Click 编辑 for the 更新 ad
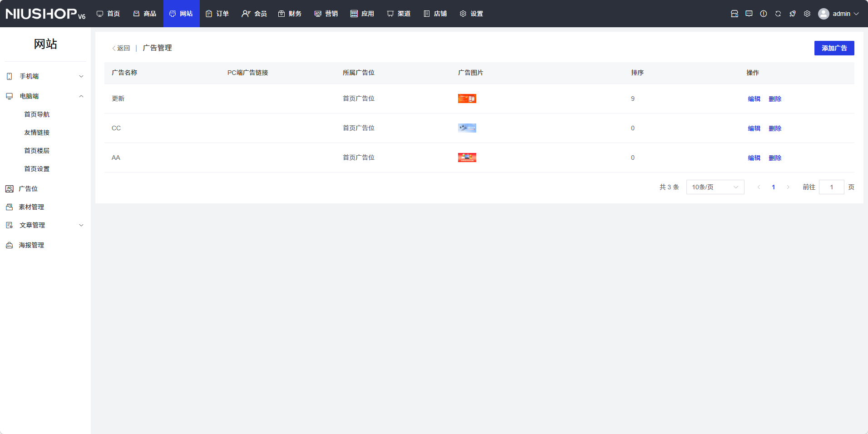Image resolution: width=868 pixels, height=434 pixels. click(x=754, y=99)
